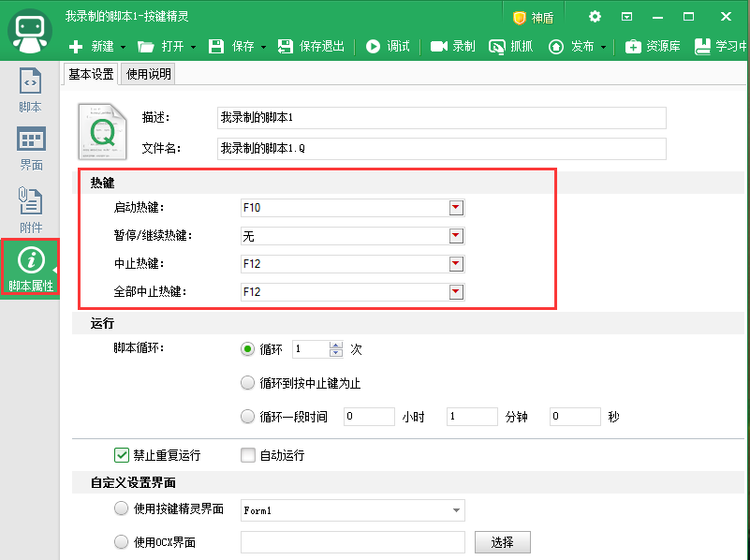
Task: Open the 启动热键 F10 dropdown
Action: coord(455,208)
